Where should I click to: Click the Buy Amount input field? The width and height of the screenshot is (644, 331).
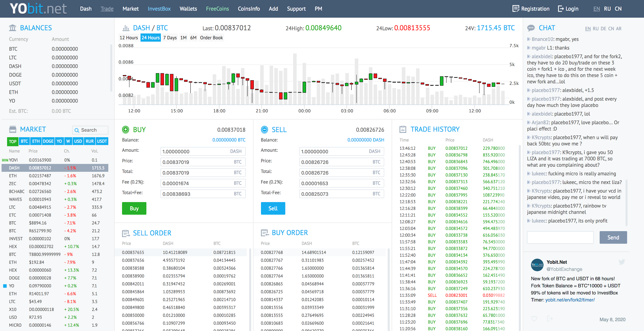[x=203, y=151]
